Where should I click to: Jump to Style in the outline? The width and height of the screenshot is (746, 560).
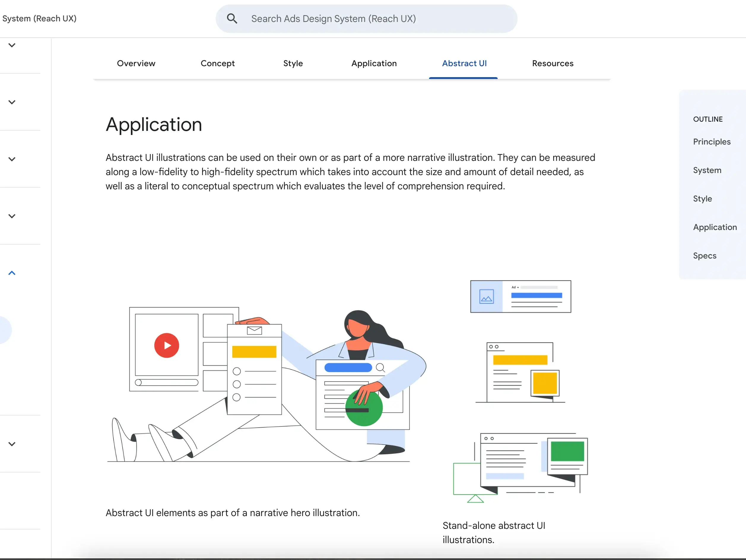[x=702, y=199]
